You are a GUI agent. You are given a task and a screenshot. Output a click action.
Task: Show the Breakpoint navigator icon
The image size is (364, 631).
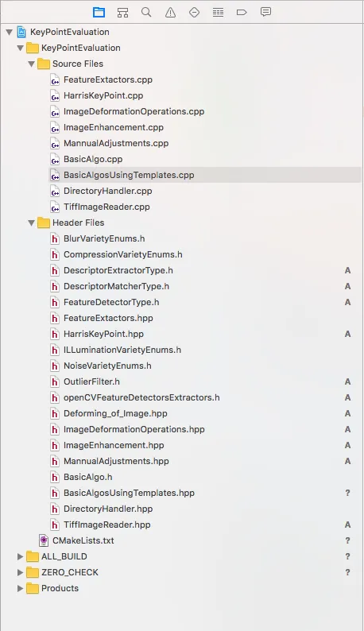coord(242,13)
